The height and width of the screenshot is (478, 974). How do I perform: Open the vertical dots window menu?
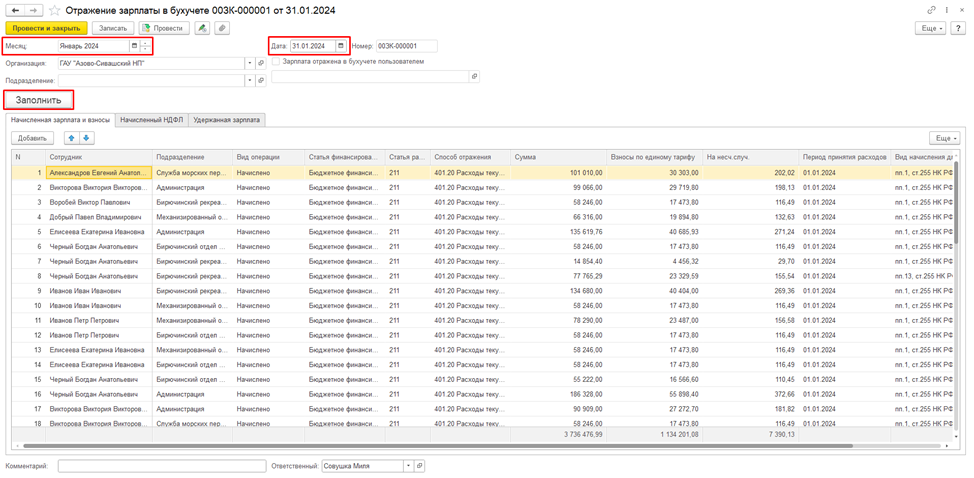coord(947,11)
